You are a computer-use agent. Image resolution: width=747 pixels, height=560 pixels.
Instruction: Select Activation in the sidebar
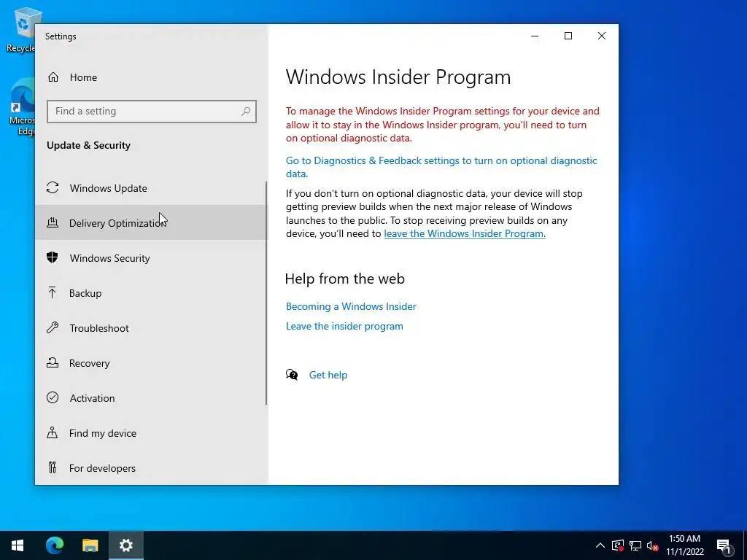tap(150, 397)
